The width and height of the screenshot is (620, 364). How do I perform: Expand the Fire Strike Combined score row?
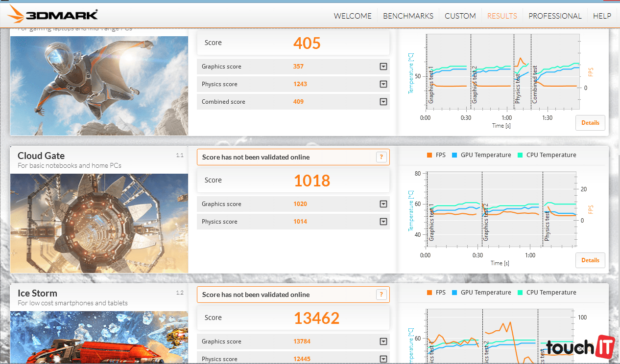click(x=383, y=102)
